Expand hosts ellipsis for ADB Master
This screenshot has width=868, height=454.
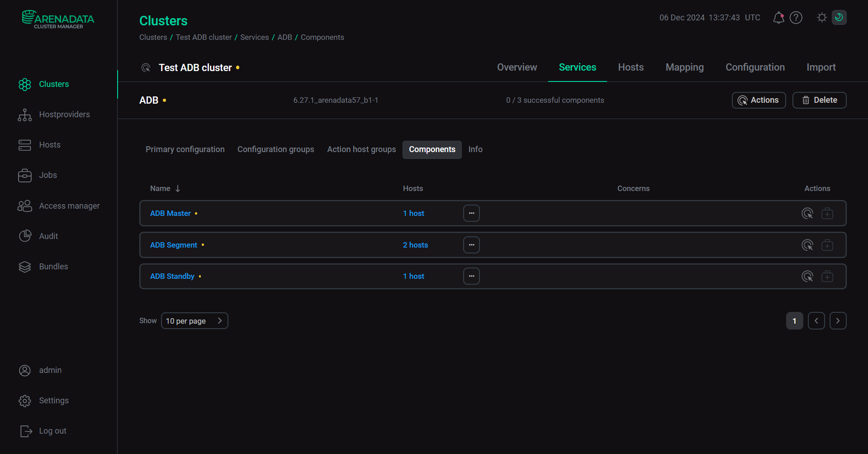tap(471, 213)
